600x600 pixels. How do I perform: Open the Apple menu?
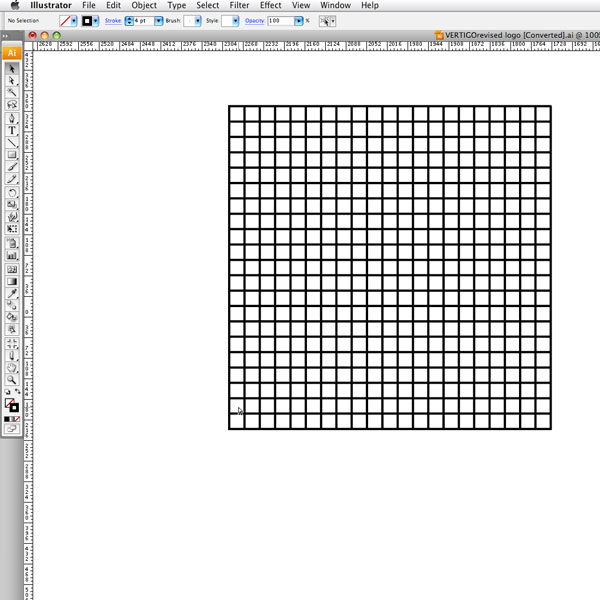[14, 6]
